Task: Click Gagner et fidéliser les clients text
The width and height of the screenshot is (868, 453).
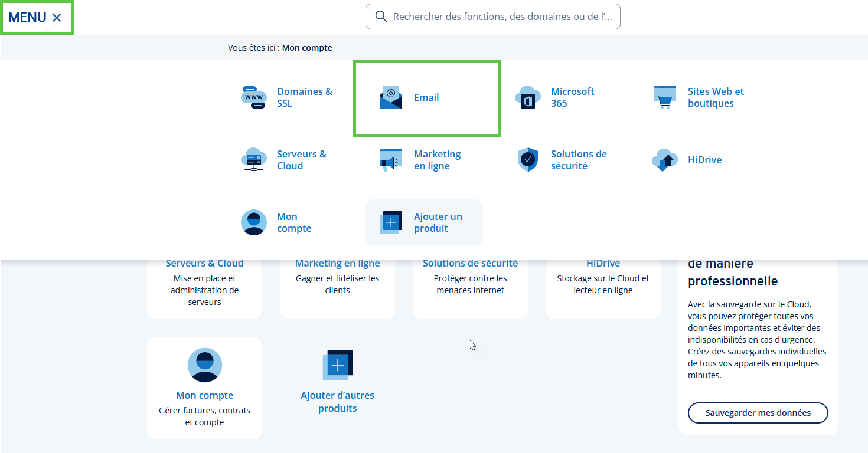Action: pyautogui.click(x=337, y=284)
